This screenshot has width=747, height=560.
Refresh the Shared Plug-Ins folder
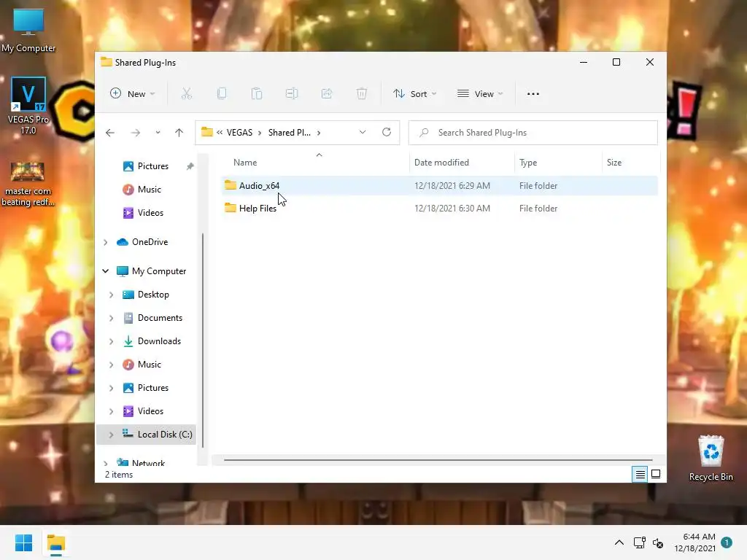tap(387, 133)
